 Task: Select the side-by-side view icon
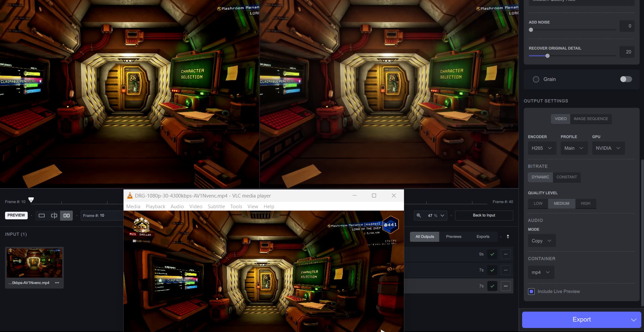66,216
